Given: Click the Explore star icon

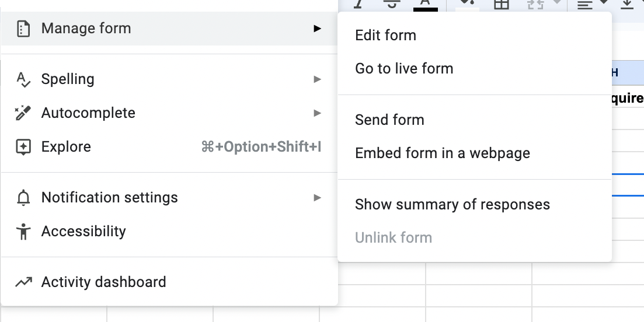Looking at the screenshot, I should (23, 147).
